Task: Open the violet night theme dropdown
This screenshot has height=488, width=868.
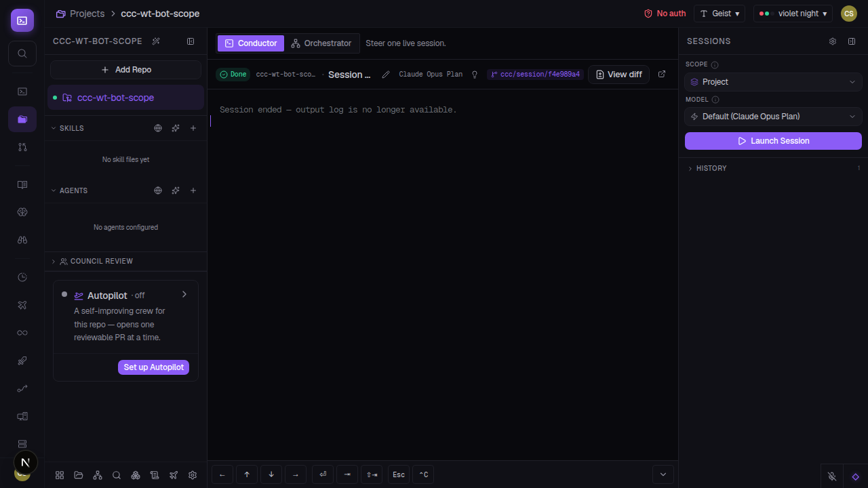Action: point(793,14)
